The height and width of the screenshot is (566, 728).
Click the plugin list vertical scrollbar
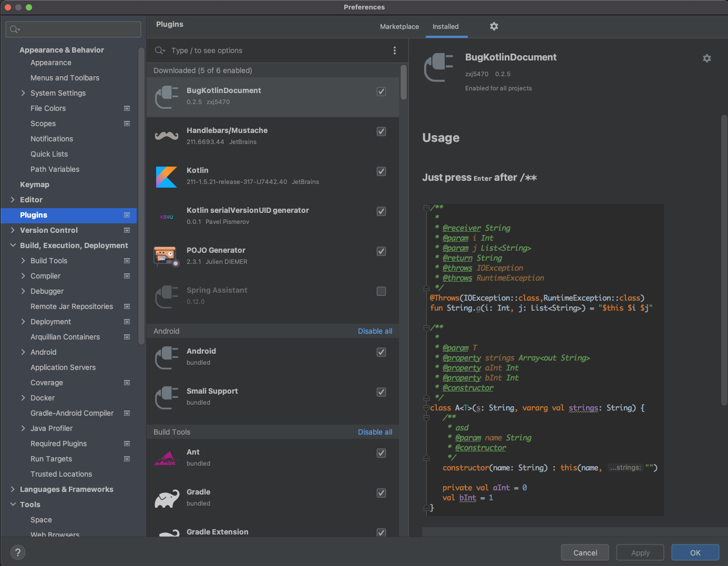(x=403, y=82)
